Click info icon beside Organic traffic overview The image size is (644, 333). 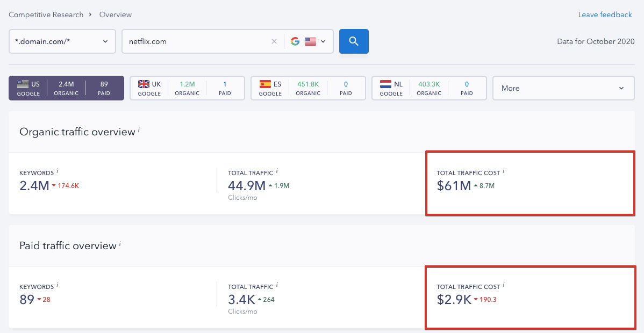(x=139, y=129)
